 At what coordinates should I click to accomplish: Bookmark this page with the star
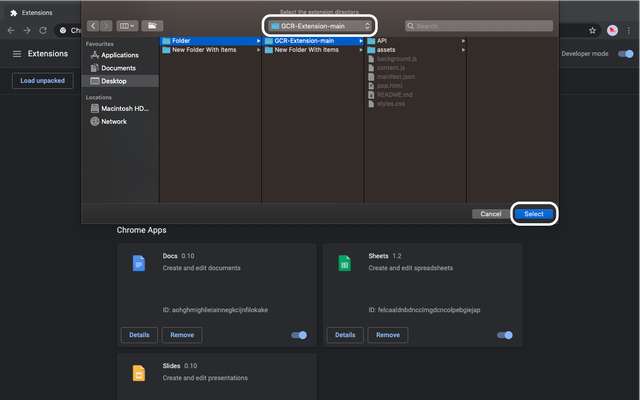coord(592,31)
